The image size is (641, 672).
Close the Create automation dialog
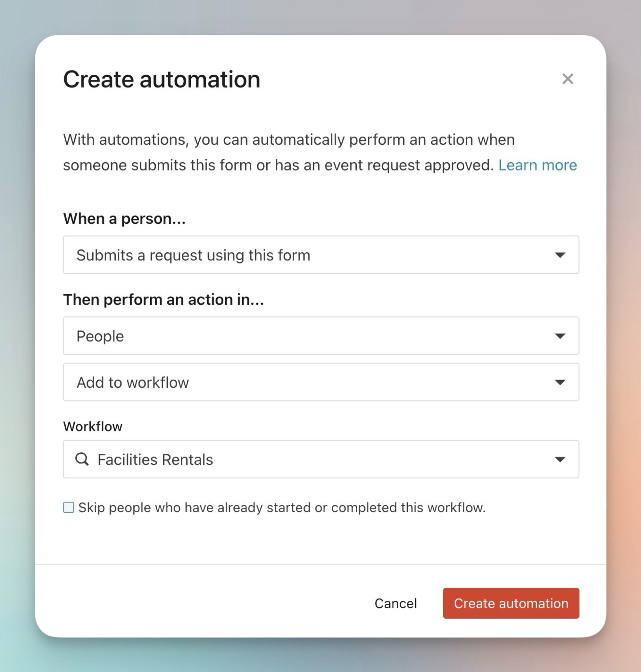pyautogui.click(x=568, y=79)
